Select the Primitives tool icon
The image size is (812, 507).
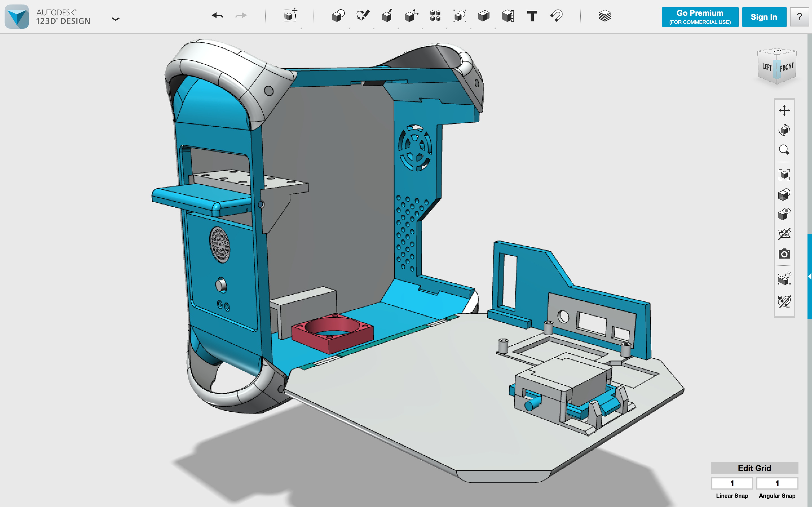tap(338, 16)
